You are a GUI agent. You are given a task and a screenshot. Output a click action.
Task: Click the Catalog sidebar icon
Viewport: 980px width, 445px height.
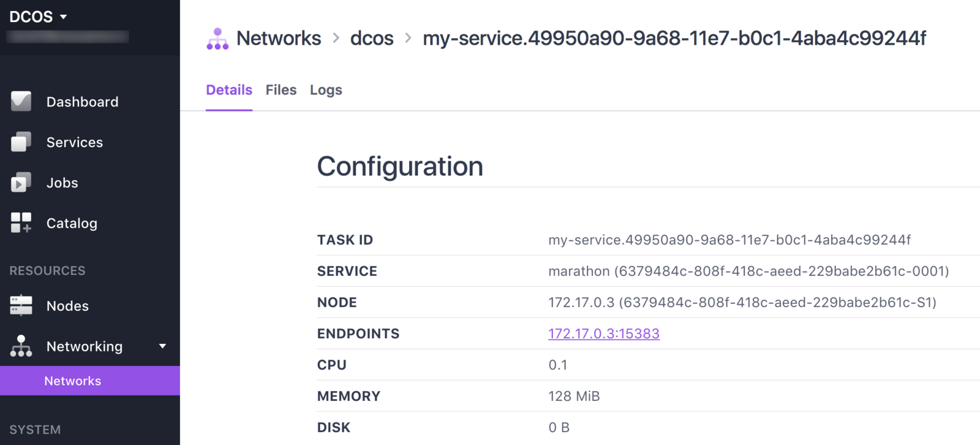coord(21,222)
